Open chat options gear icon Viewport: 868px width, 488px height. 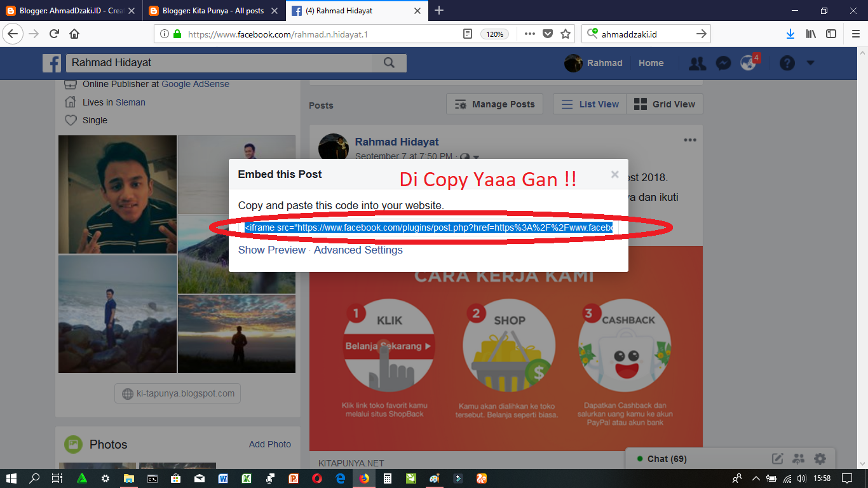tap(820, 459)
